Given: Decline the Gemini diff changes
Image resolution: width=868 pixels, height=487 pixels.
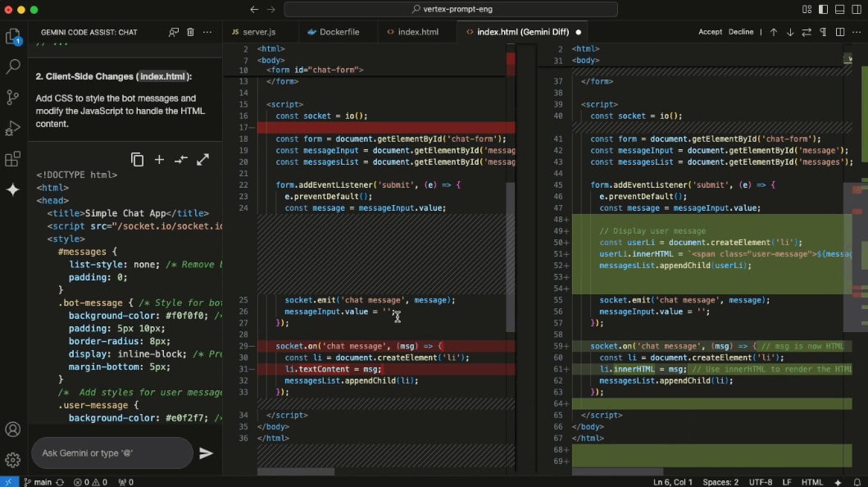Looking at the screenshot, I should (x=741, y=32).
